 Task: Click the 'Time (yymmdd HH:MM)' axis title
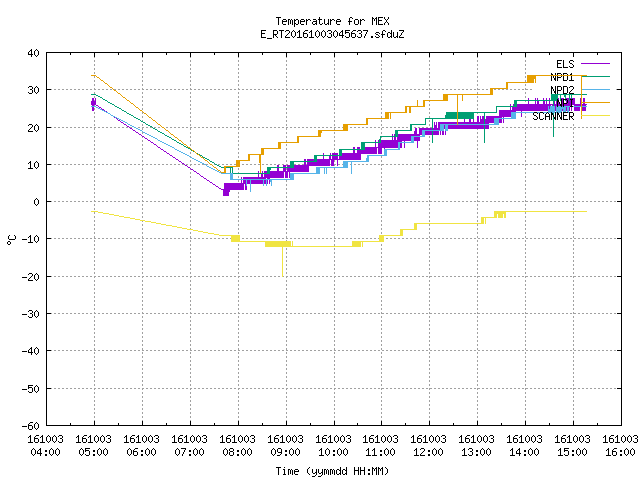(332, 471)
